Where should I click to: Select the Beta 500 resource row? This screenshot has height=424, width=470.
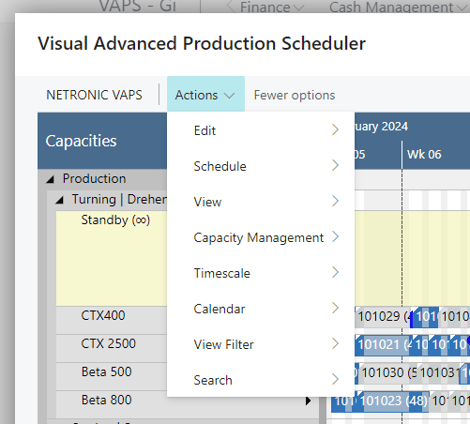112,376
